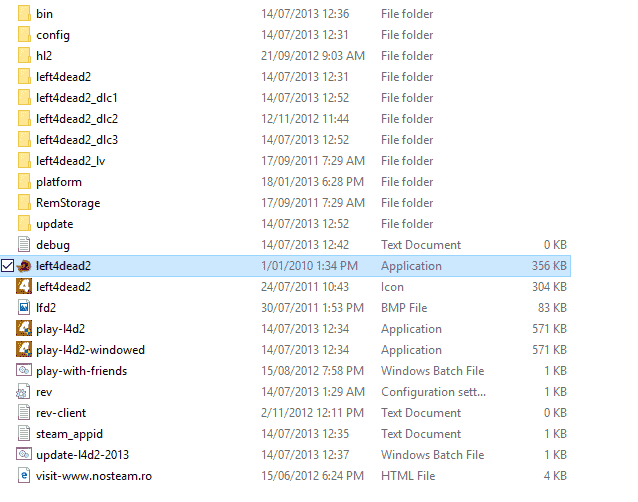The width and height of the screenshot is (638, 502).
Task: Select the rev-client text document icon
Action: click(x=24, y=413)
